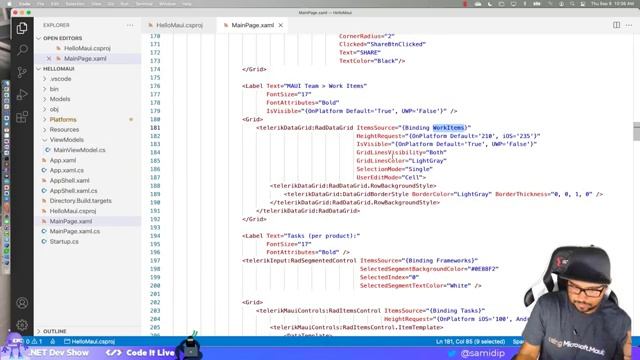Click errors and warnings status indicator
This screenshot has width=640, height=360.
[x=34, y=342]
